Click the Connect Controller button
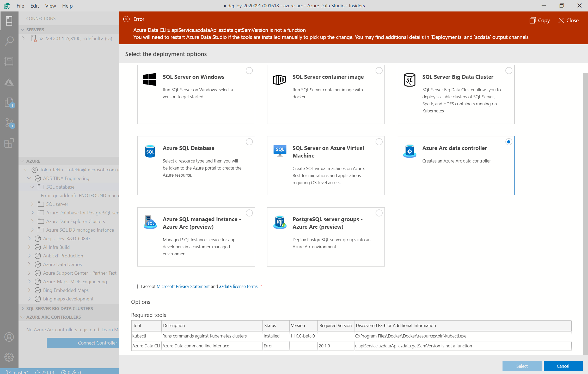 pos(83,343)
